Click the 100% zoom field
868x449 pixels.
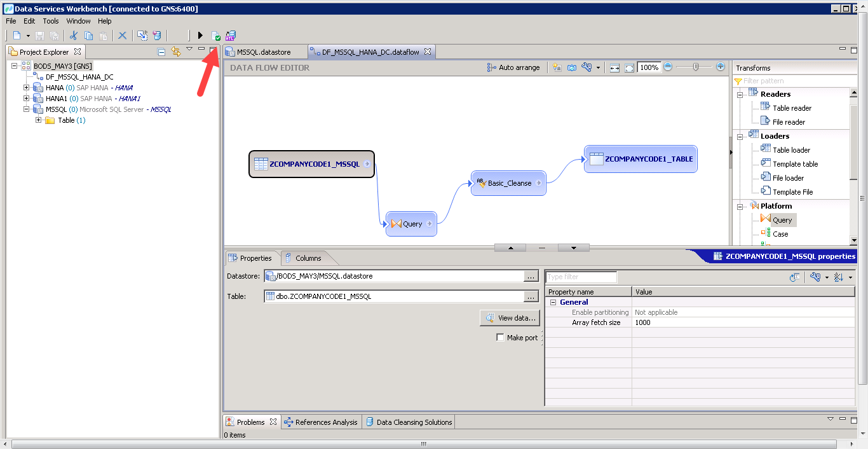(x=649, y=67)
